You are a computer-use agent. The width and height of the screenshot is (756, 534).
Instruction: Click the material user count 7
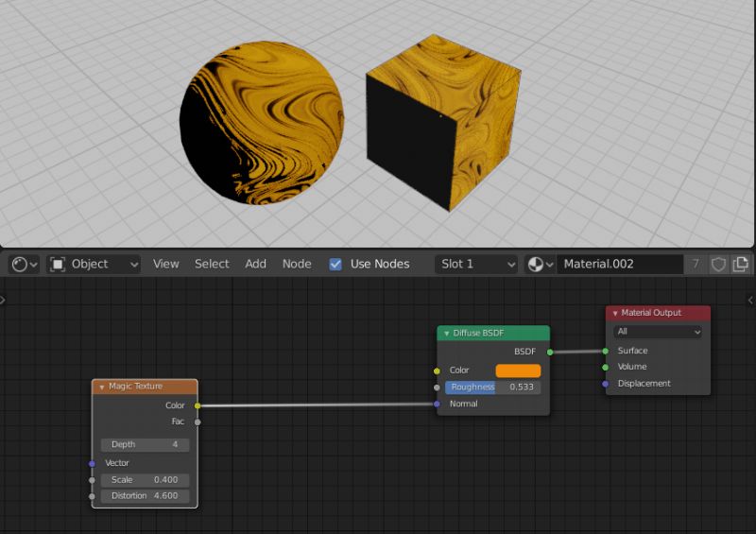pyautogui.click(x=696, y=265)
